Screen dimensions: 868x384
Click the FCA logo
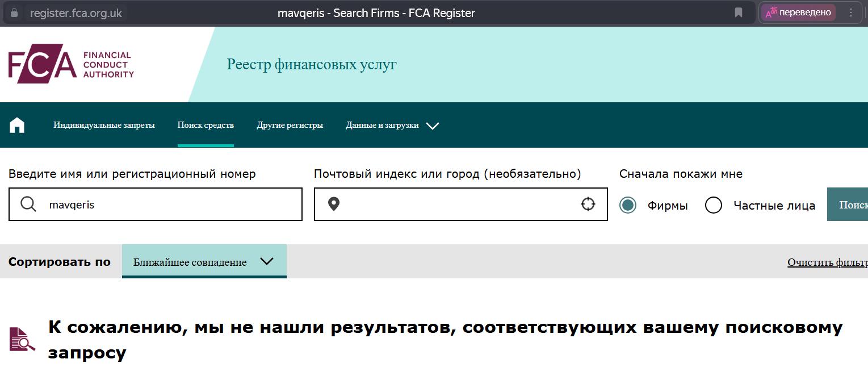coord(71,65)
